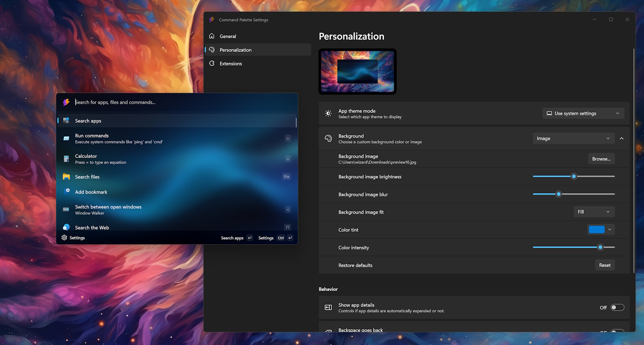Click the Settings gear in palette footer

64,238
